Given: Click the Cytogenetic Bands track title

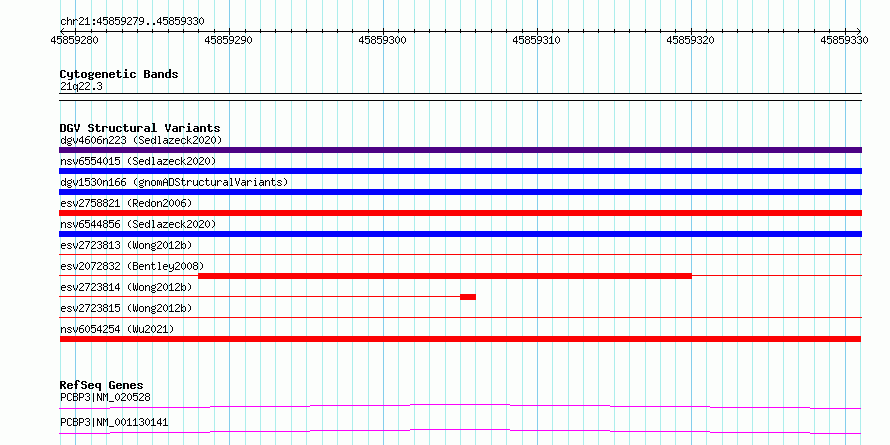Looking at the screenshot, I should point(119,74).
